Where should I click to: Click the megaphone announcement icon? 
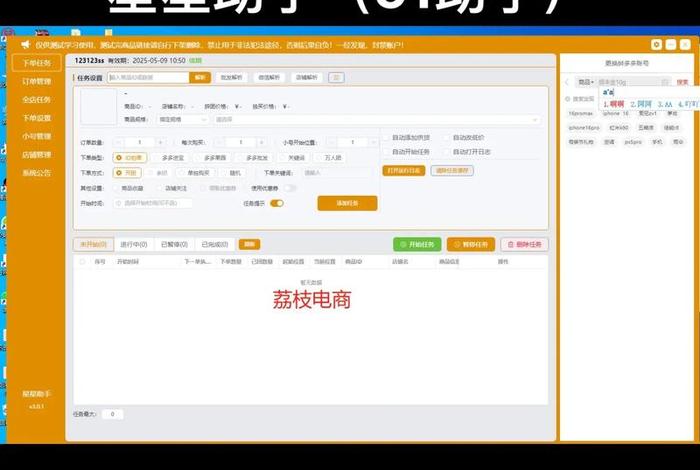click(25, 45)
